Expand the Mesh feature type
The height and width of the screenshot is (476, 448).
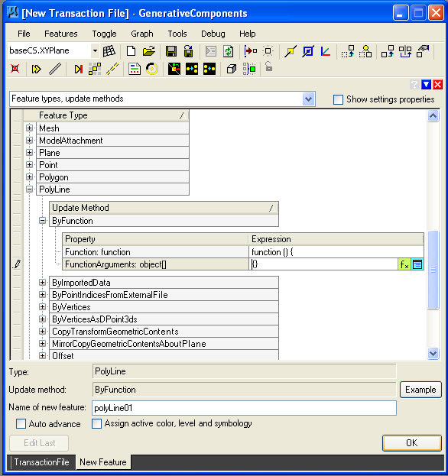point(30,128)
